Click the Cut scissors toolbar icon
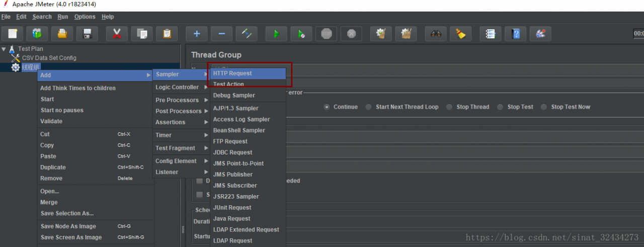The width and height of the screenshot is (644, 247). pos(117,34)
